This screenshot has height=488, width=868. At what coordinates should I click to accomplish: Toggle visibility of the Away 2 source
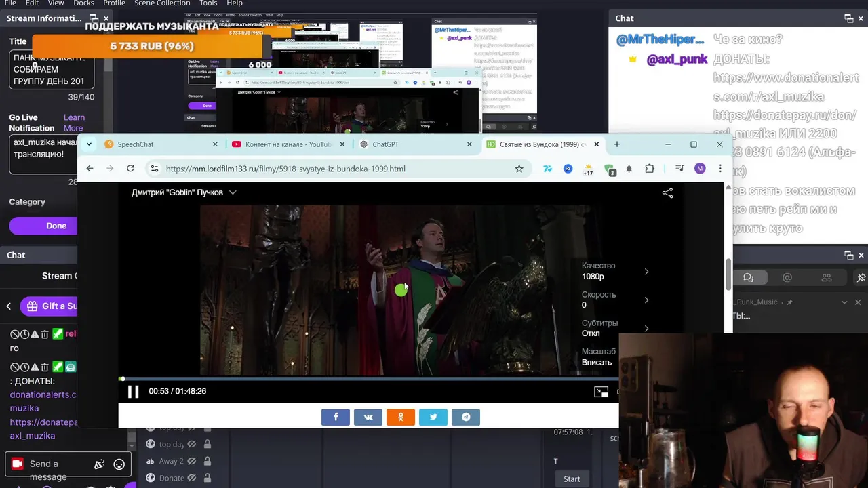tap(192, 461)
